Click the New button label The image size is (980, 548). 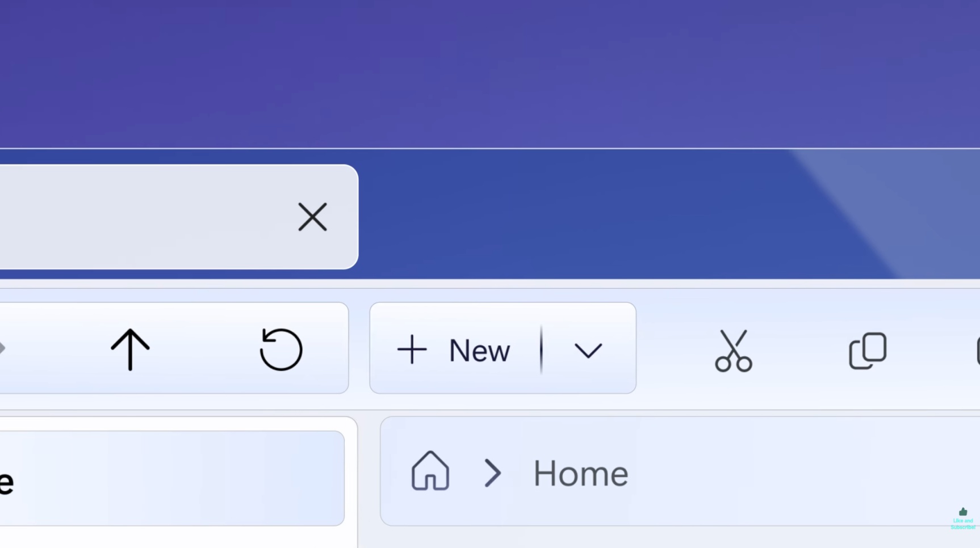[479, 351]
